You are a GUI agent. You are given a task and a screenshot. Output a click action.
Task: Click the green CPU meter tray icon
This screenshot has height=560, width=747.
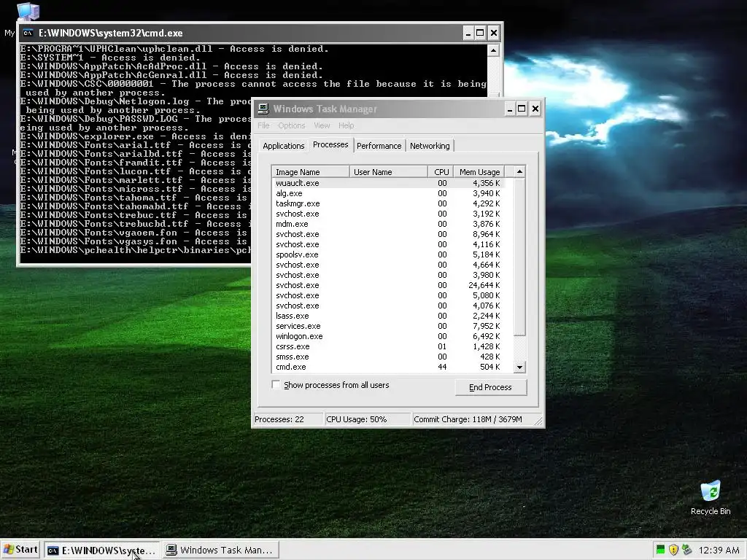660,550
